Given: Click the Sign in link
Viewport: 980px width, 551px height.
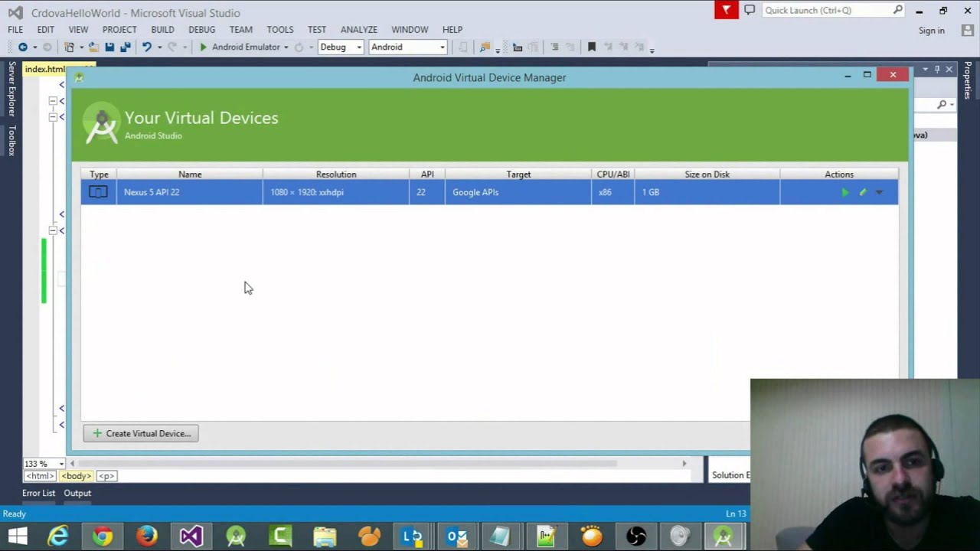Looking at the screenshot, I should (x=932, y=31).
